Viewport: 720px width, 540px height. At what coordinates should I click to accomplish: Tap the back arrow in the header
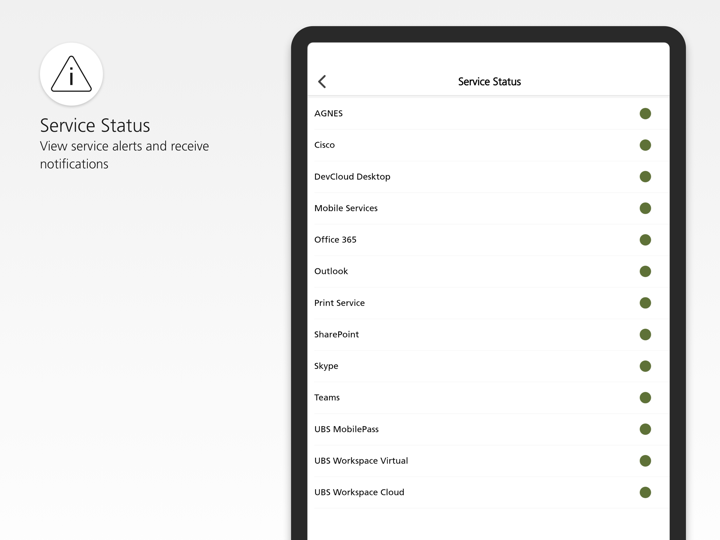point(322,82)
